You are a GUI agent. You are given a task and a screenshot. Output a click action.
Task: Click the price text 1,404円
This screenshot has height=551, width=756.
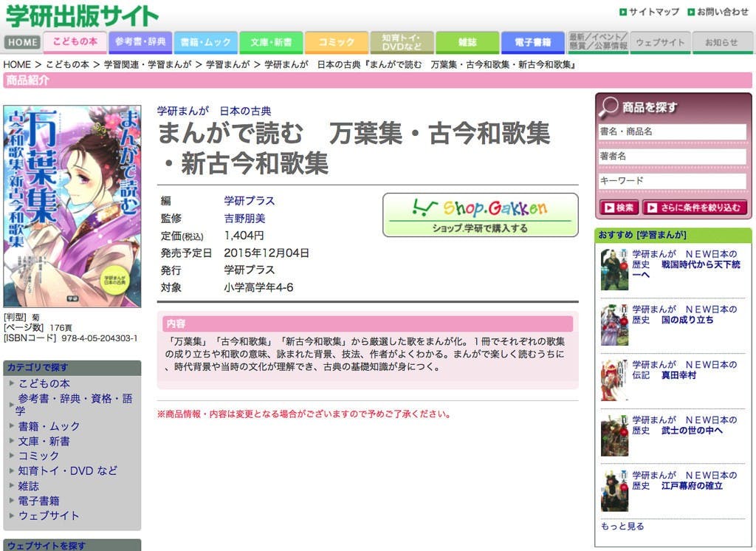pos(244,236)
